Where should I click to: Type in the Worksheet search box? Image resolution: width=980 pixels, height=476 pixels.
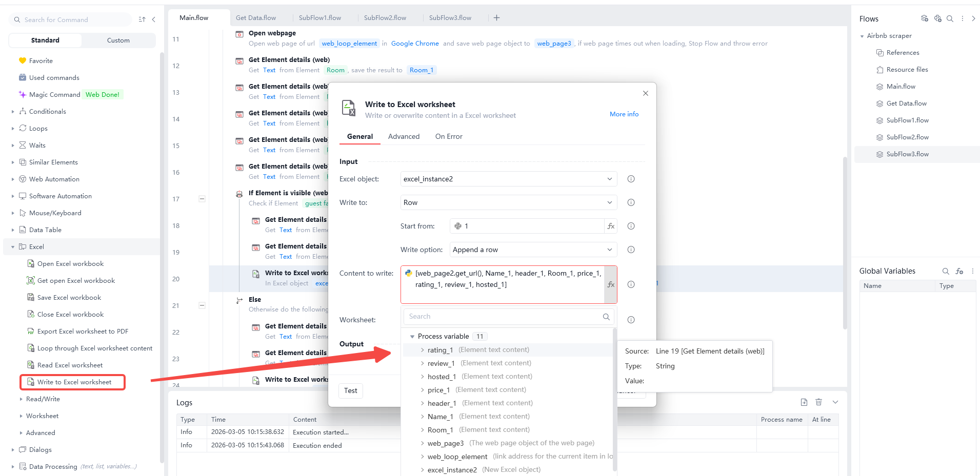pyautogui.click(x=503, y=316)
